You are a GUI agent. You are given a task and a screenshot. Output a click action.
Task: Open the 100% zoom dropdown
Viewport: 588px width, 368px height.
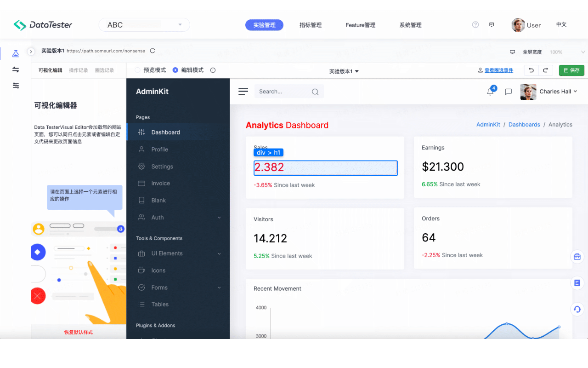(x=567, y=52)
